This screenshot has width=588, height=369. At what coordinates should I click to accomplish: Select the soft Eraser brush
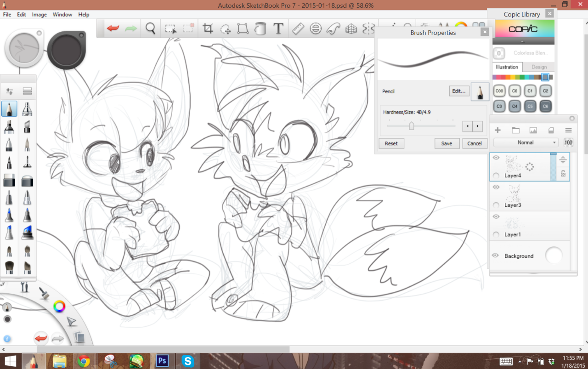pyautogui.click(x=27, y=181)
